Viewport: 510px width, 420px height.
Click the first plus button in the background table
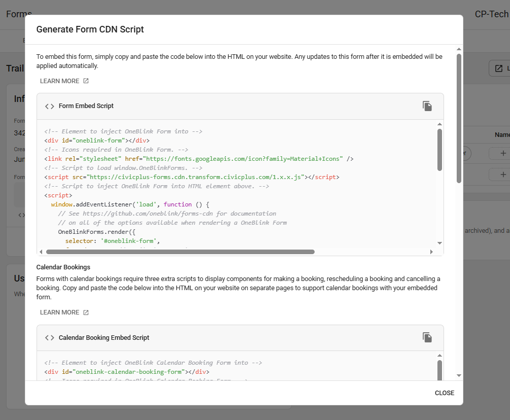[503, 153]
